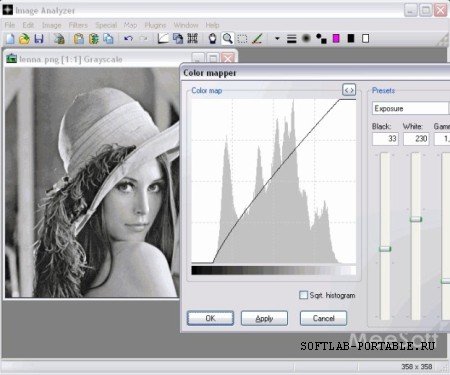Click the White level slider handle

coord(416,219)
